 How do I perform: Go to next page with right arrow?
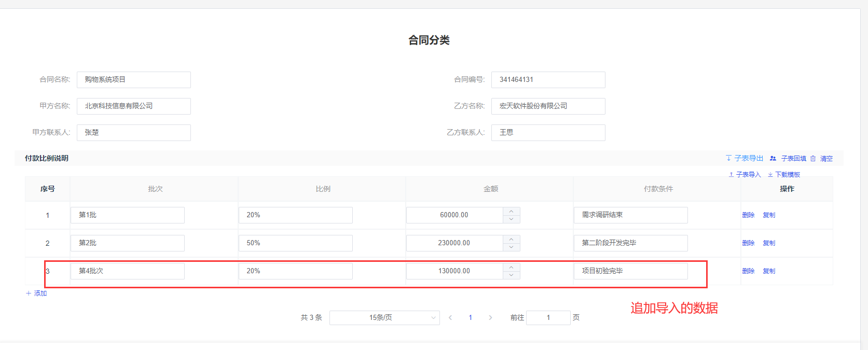coord(490,318)
